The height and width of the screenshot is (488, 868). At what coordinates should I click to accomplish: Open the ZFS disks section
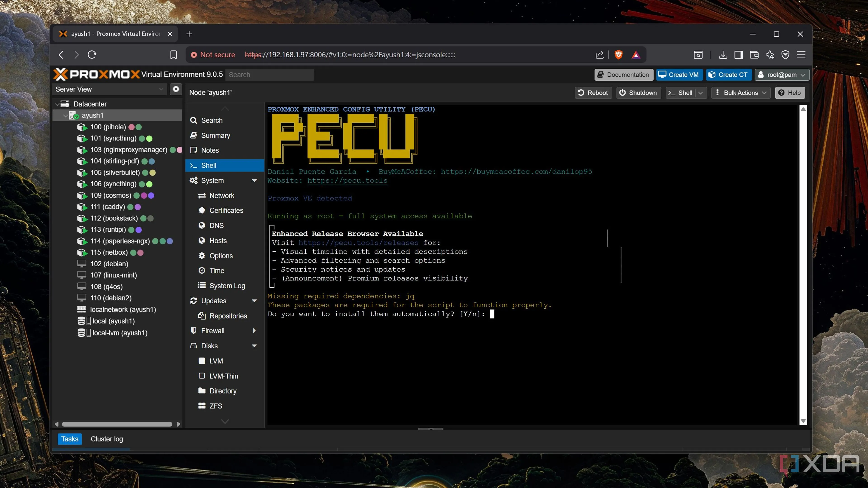click(x=216, y=406)
